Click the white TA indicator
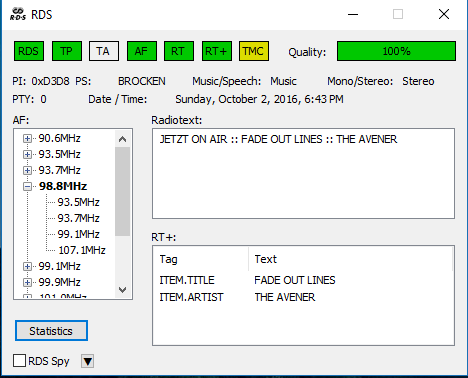468x378 pixels. pyautogui.click(x=104, y=51)
